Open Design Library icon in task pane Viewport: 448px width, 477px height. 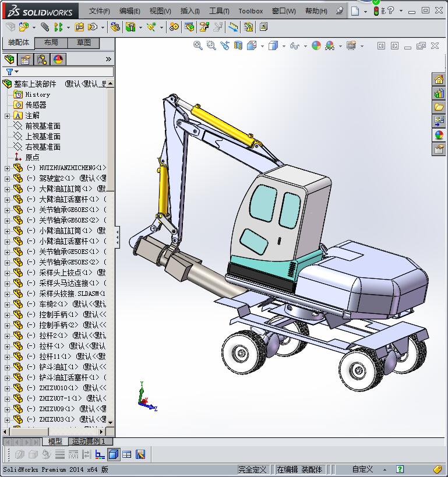click(439, 93)
